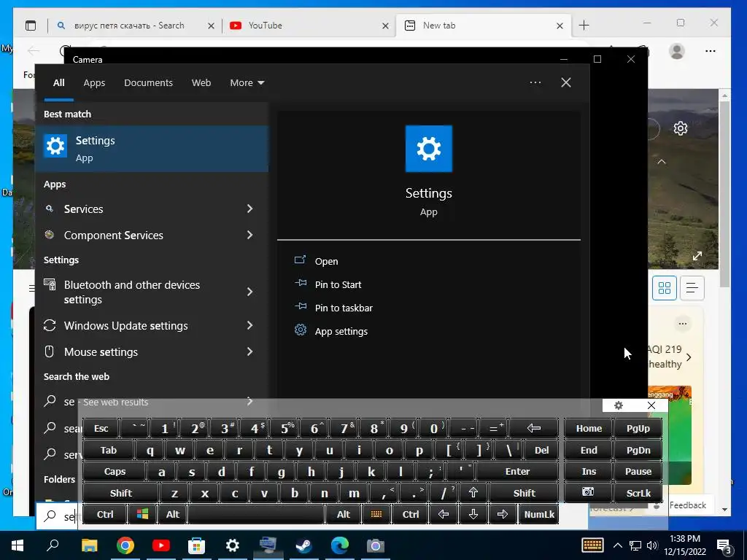The image size is (747, 560).
Task: Click the touch keyboard tray icon
Action: tap(592, 545)
